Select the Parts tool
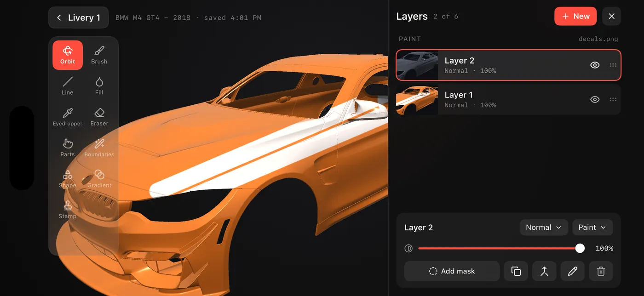644x296 pixels. click(x=68, y=148)
